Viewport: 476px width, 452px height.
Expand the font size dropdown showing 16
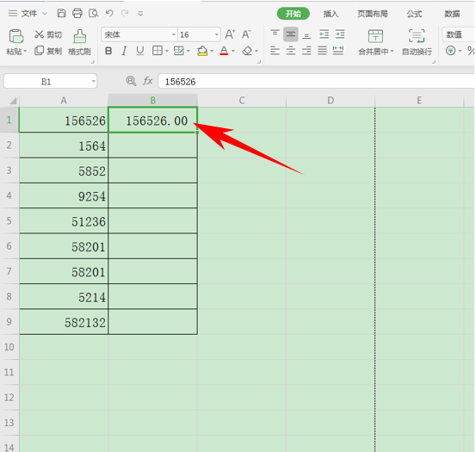tap(216, 34)
